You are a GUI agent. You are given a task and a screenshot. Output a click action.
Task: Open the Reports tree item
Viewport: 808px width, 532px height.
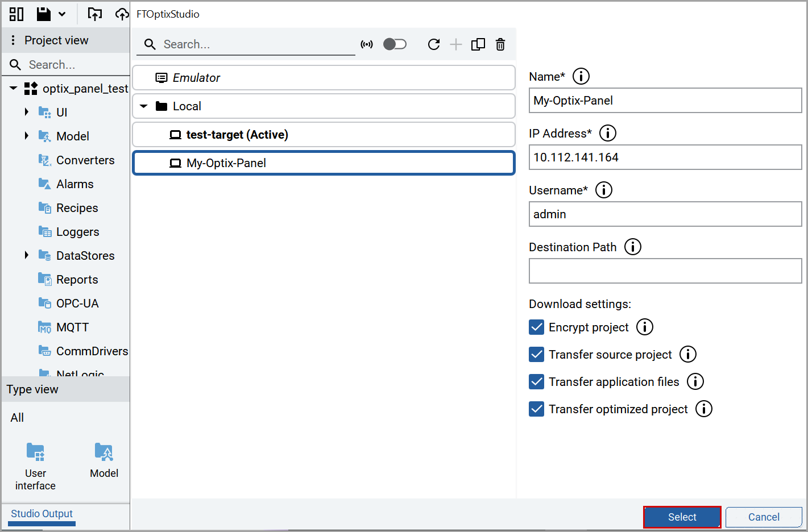tap(77, 280)
